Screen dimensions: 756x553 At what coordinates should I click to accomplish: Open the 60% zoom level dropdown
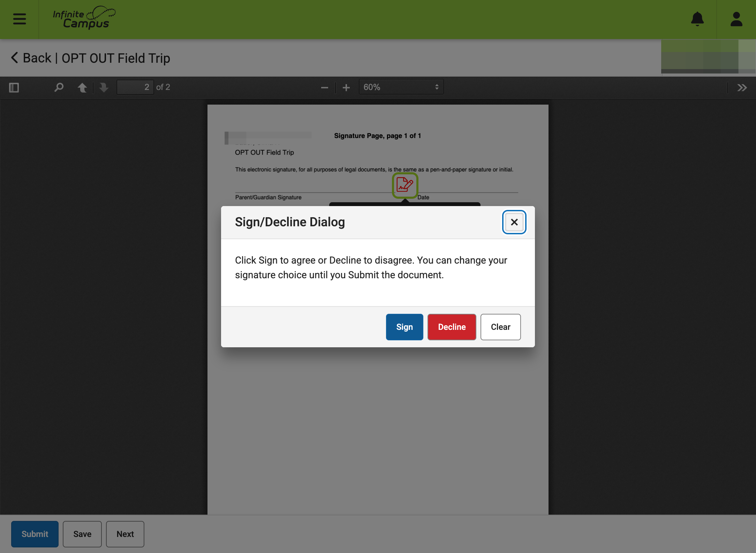401,87
